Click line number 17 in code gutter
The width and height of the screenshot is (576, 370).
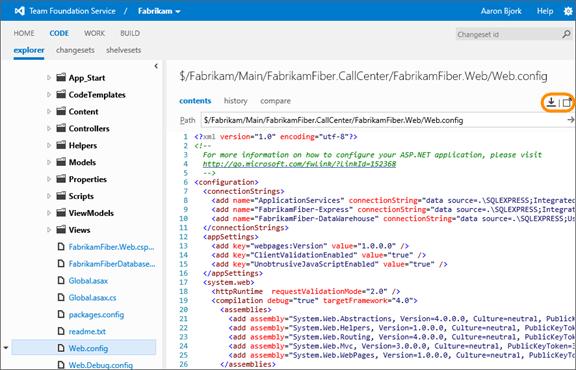184,282
